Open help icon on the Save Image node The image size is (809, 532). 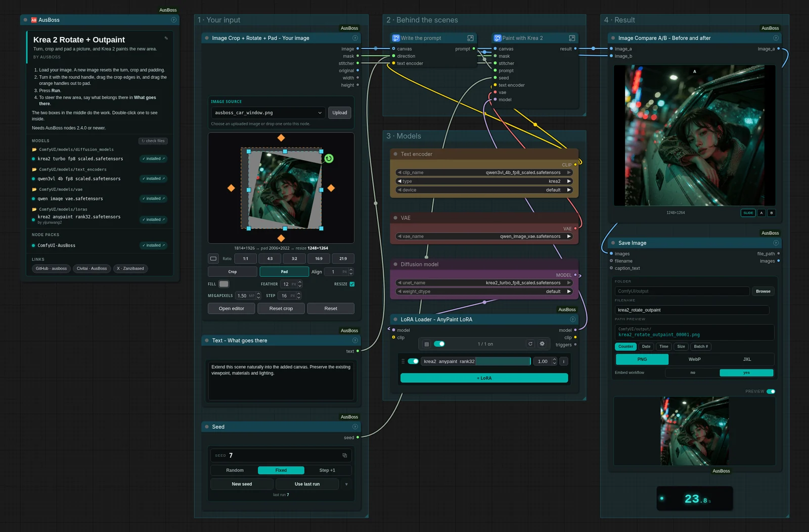point(776,243)
